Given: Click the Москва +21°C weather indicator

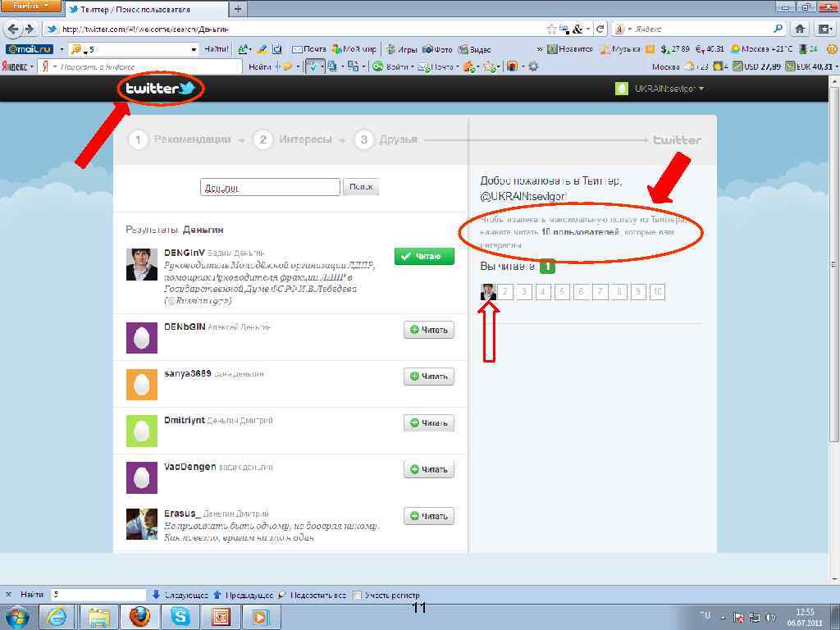Looking at the screenshot, I should pyautogui.click(x=761, y=49).
